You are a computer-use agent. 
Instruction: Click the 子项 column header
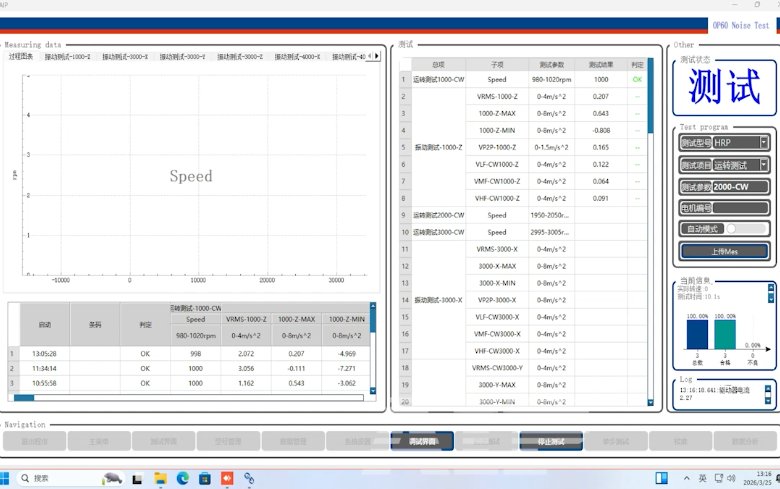click(x=497, y=65)
